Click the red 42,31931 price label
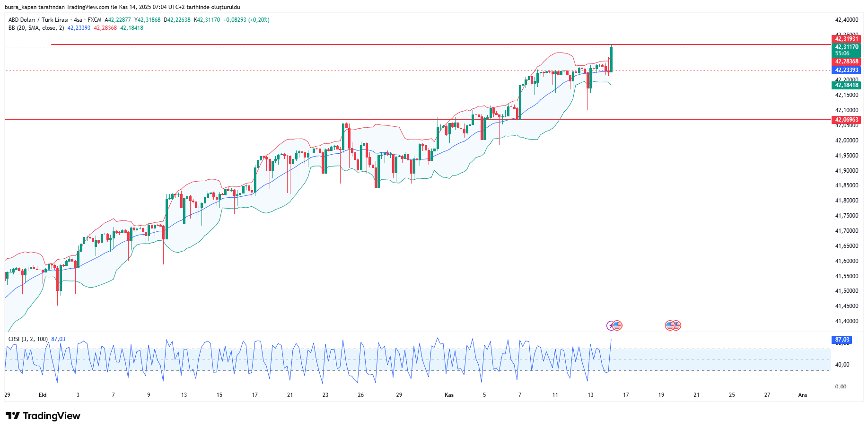This screenshot has width=868, height=430. point(846,39)
